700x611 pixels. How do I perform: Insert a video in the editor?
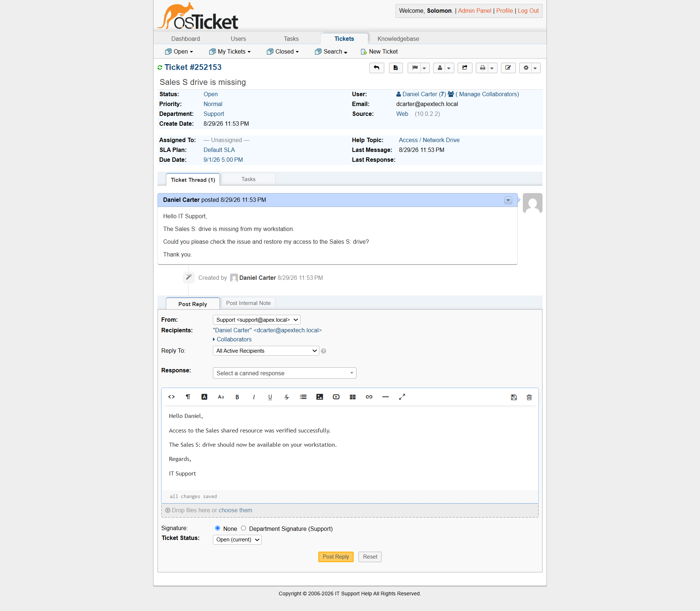pos(336,397)
